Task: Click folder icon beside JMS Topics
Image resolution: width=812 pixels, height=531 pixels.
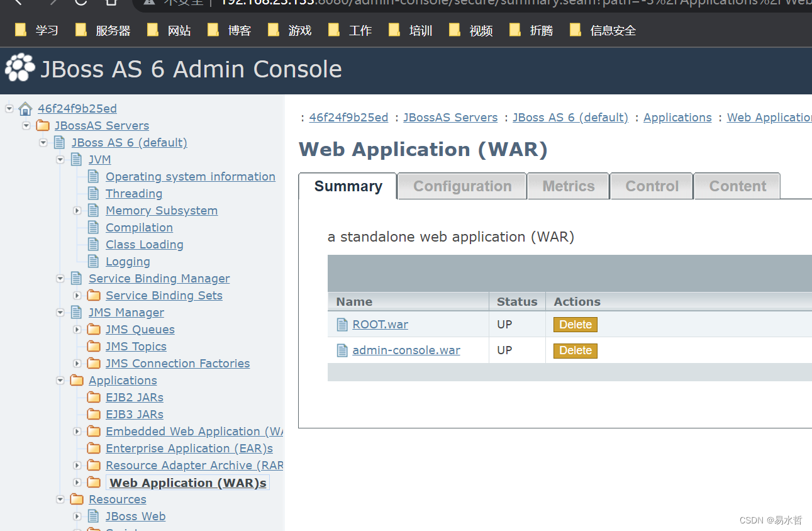Action: click(94, 347)
